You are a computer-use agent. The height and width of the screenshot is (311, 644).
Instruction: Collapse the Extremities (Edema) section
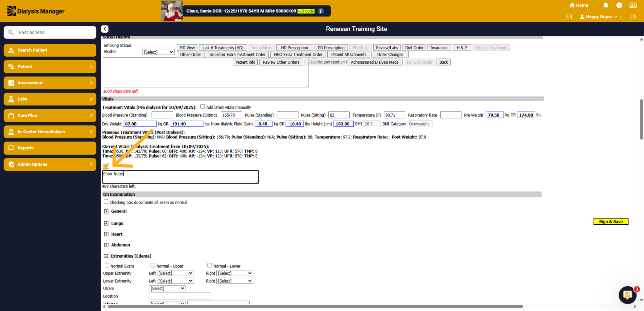point(106,256)
